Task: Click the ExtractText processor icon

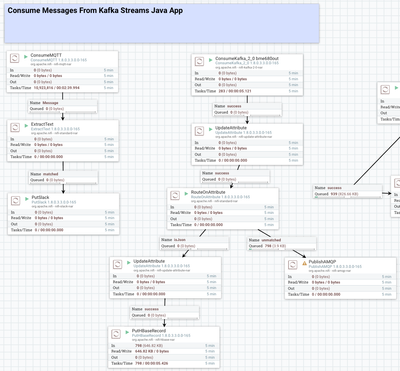Action: (15, 127)
